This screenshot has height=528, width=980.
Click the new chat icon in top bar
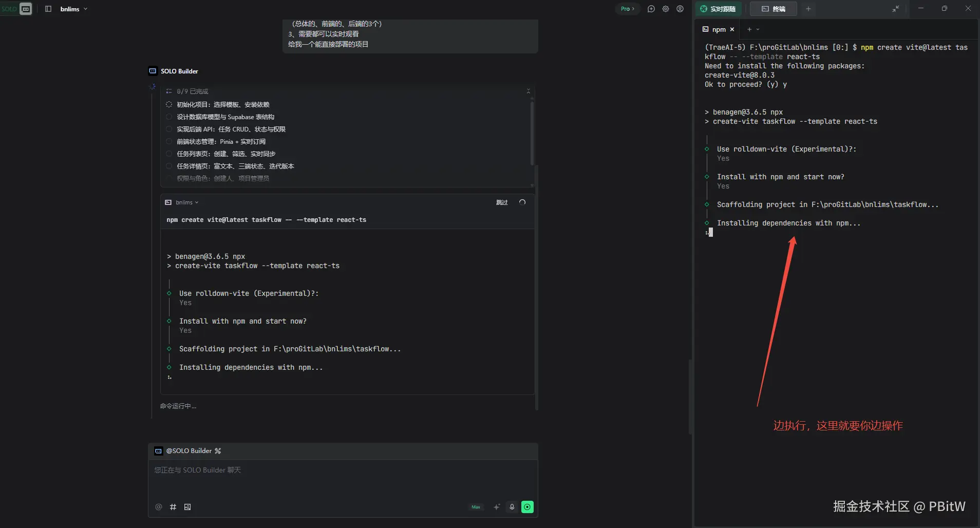(651, 9)
